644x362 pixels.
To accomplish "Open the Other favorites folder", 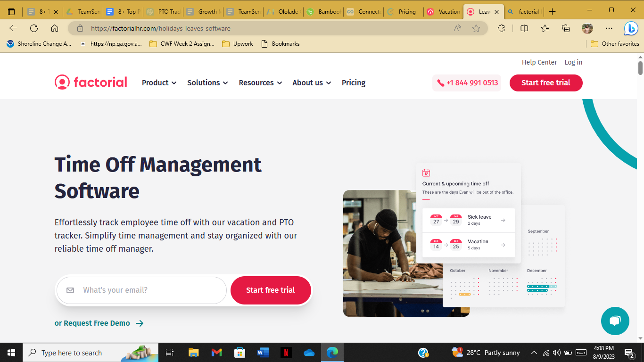I will (x=615, y=44).
